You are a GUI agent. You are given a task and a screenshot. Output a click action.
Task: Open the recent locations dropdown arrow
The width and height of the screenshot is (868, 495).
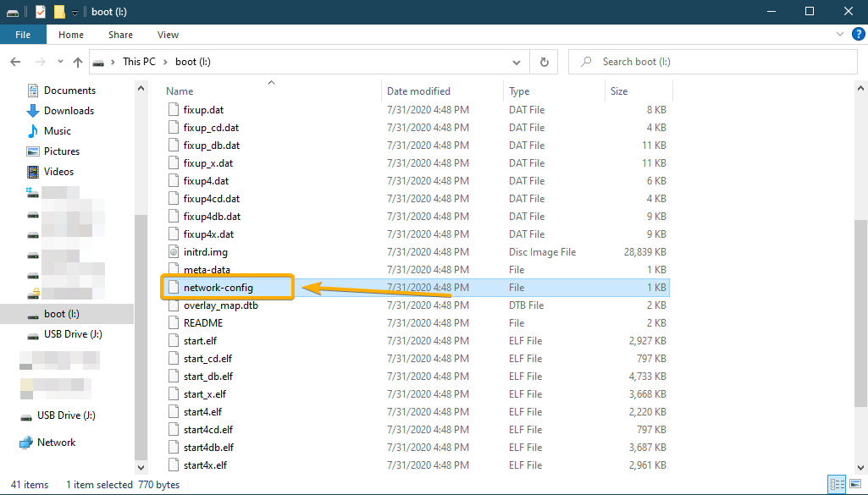point(60,62)
